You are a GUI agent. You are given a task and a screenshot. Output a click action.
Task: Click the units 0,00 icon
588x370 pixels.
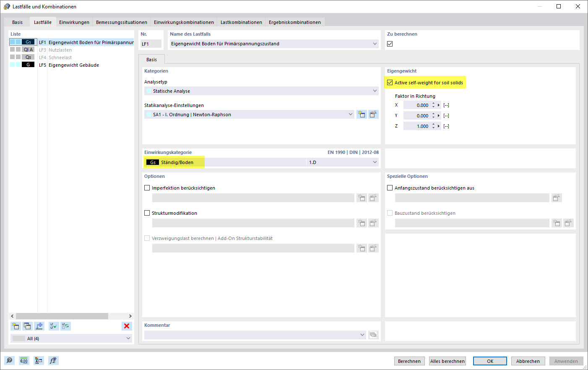[x=24, y=360]
